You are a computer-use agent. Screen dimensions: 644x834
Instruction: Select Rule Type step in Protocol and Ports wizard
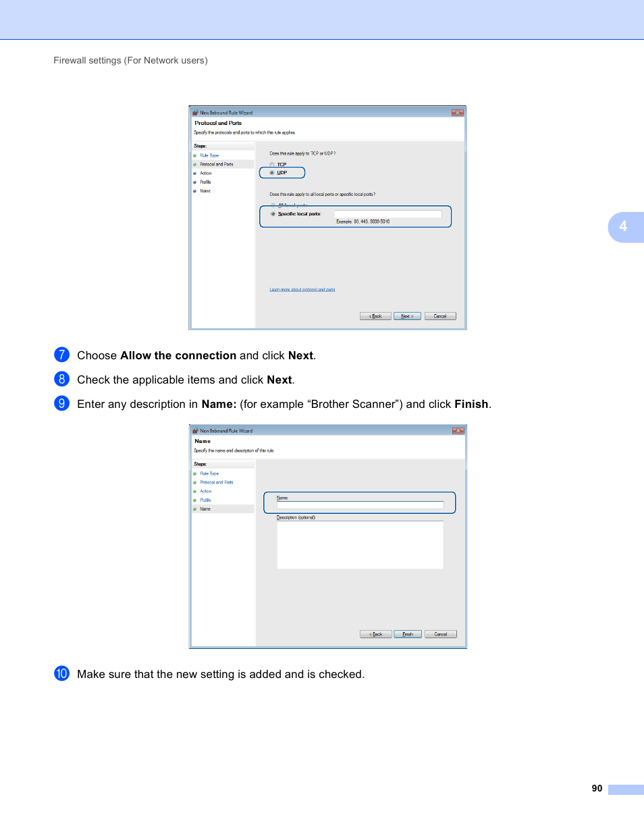[209, 155]
